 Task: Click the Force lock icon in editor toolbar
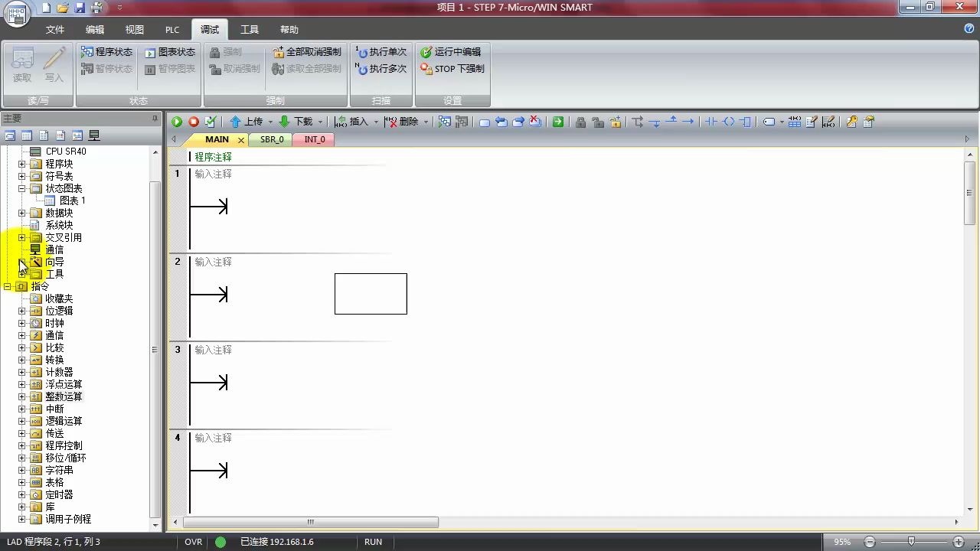pyautogui.click(x=581, y=122)
